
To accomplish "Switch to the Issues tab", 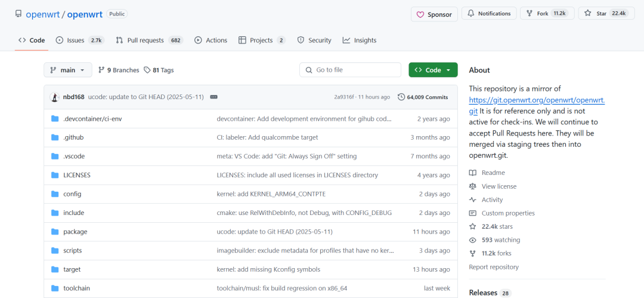I will point(80,41).
